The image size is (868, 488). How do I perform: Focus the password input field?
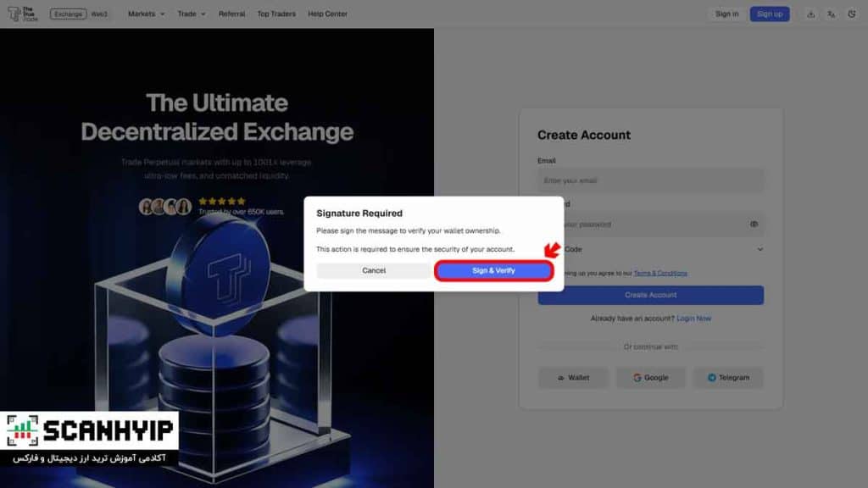pos(650,224)
